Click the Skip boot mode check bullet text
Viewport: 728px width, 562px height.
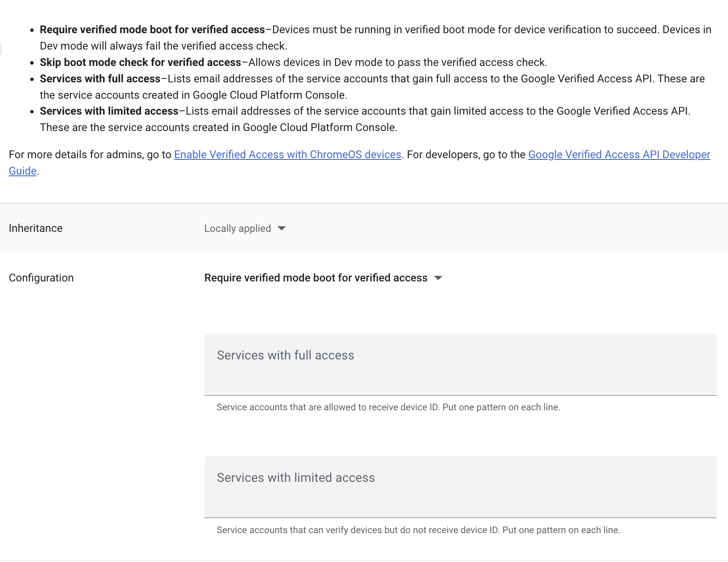point(140,62)
